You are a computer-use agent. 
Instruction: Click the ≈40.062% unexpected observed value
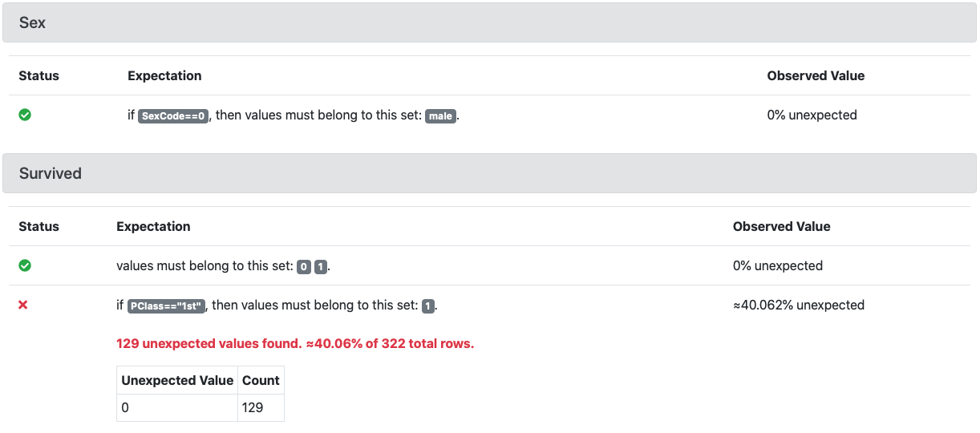[798, 305]
